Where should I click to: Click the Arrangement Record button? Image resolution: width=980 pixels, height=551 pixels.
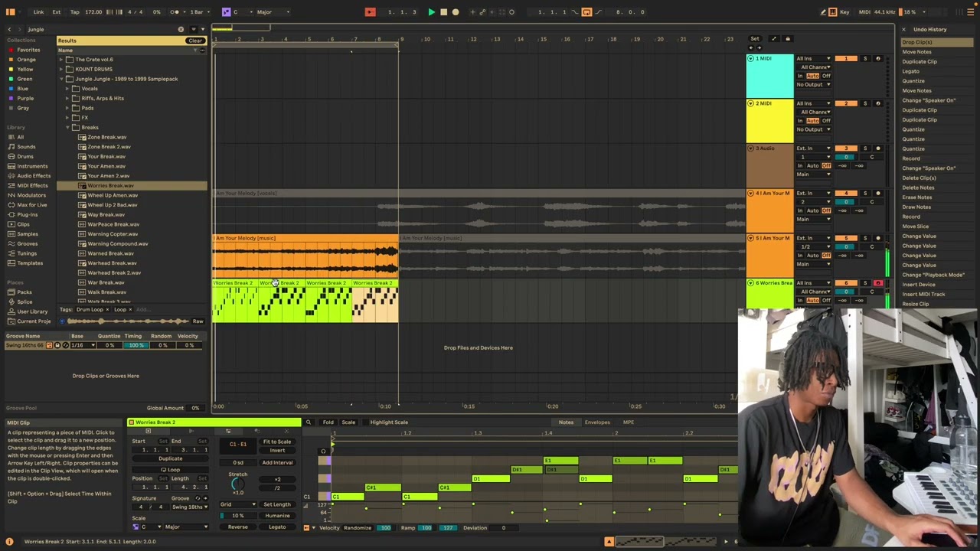pos(456,12)
